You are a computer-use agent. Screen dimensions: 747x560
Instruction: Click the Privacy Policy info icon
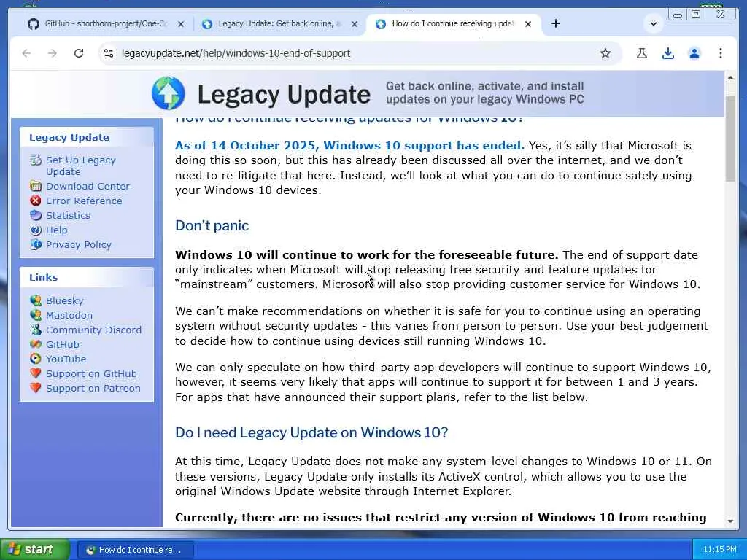[36, 245]
